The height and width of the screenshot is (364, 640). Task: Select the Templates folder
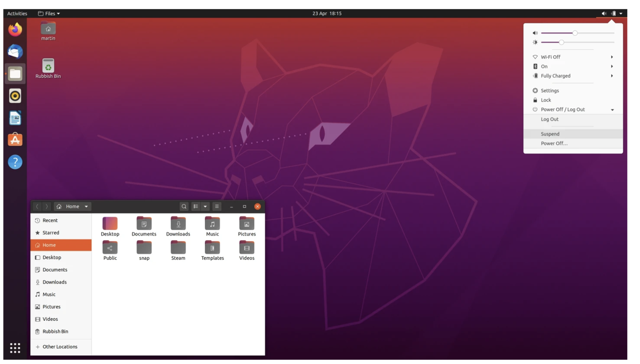pos(212,251)
